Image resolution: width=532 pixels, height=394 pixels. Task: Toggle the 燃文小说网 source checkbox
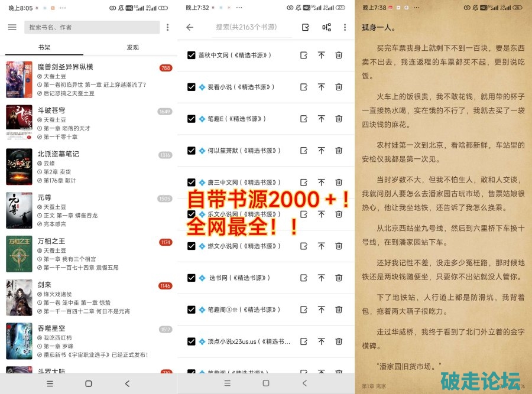[x=191, y=246]
